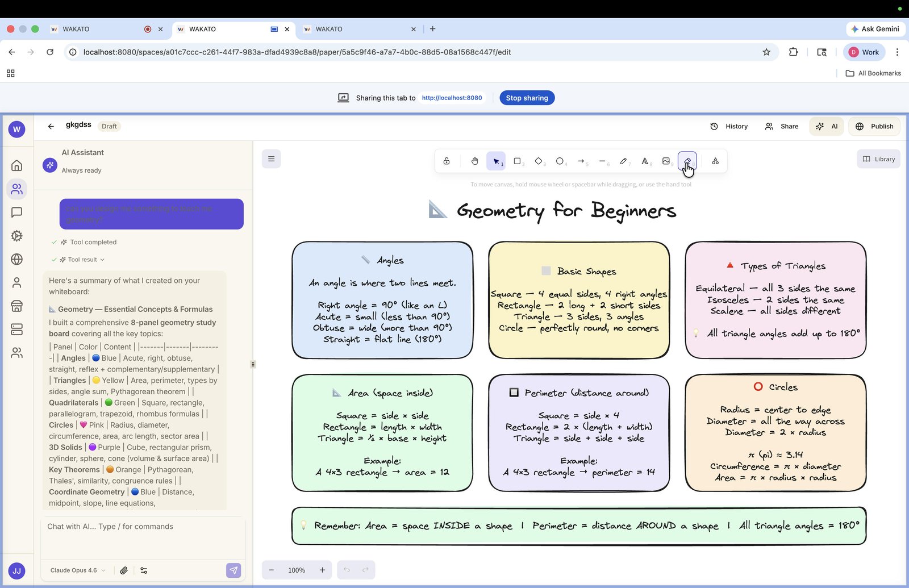Select the Insert image tool
This screenshot has height=588, width=909.
[x=666, y=161]
